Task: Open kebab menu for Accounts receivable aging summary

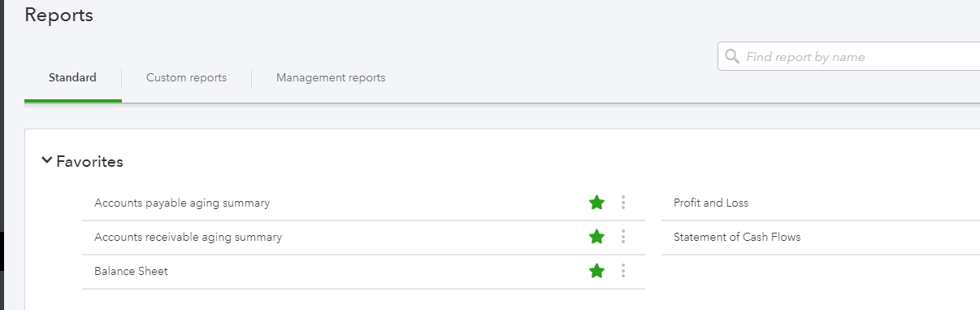Action: (x=623, y=237)
